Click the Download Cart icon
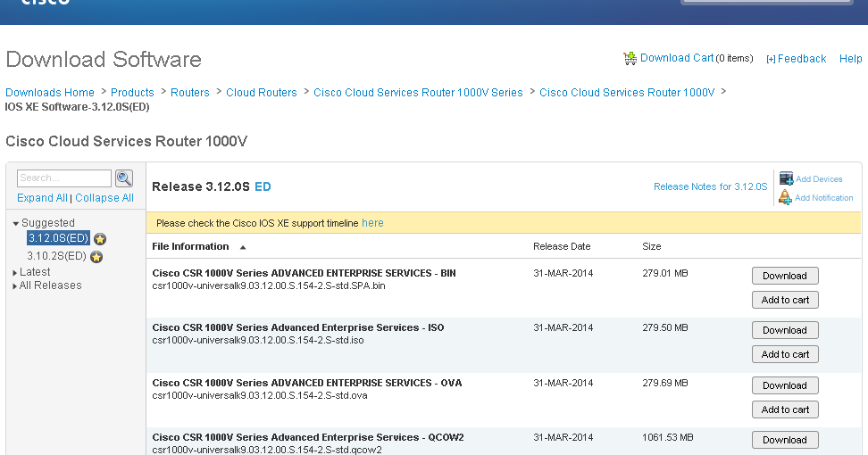Screen dimensions: 868x455 (630, 58)
